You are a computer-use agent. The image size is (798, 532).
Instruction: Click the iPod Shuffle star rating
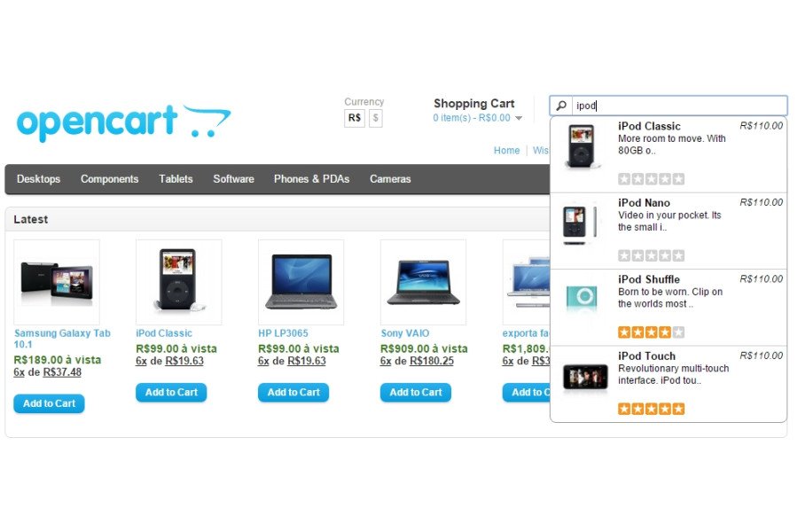click(x=651, y=332)
